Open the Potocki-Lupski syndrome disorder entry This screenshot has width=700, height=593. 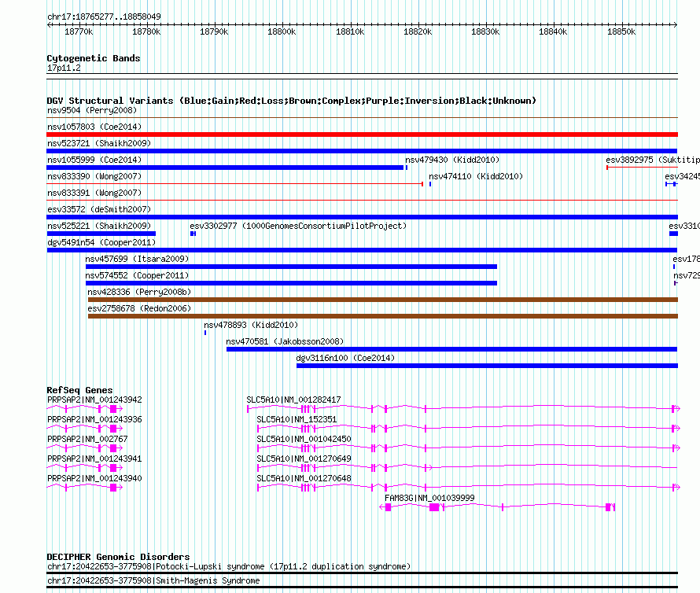(x=228, y=566)
